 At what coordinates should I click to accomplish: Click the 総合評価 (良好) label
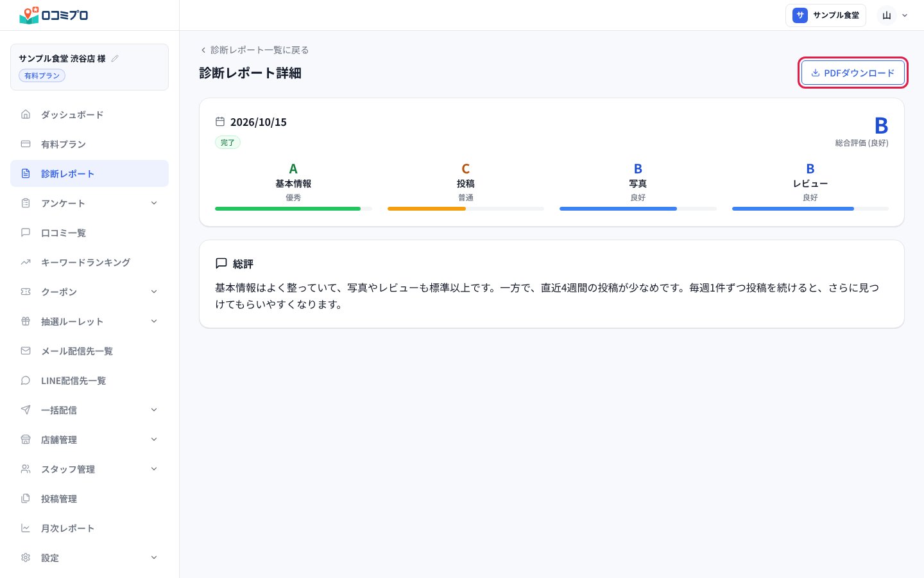click(x=862, y=143)
